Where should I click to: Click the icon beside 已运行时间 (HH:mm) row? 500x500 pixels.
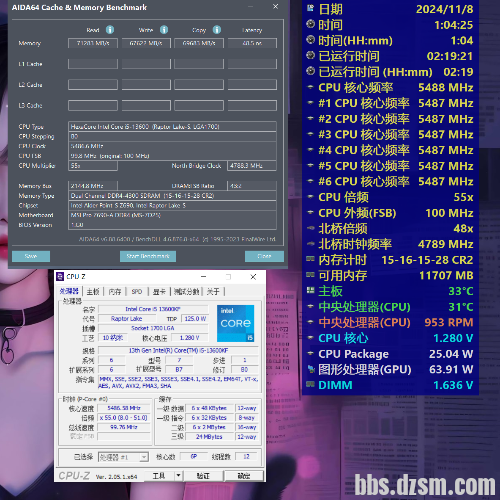pyautogui.click(x=310, y=71)
